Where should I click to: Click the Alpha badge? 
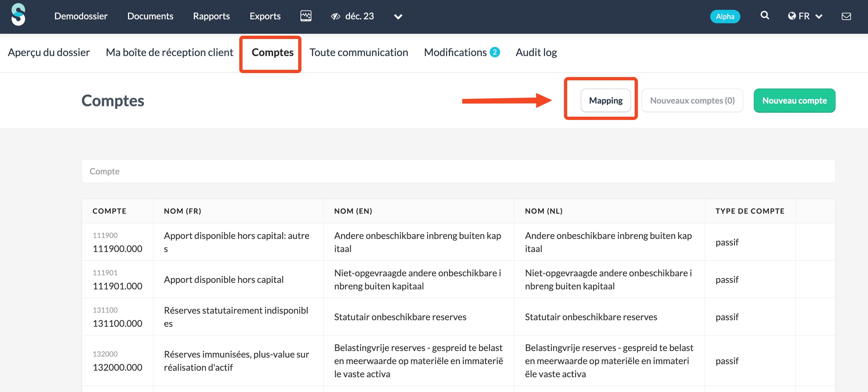coord(725,16)
